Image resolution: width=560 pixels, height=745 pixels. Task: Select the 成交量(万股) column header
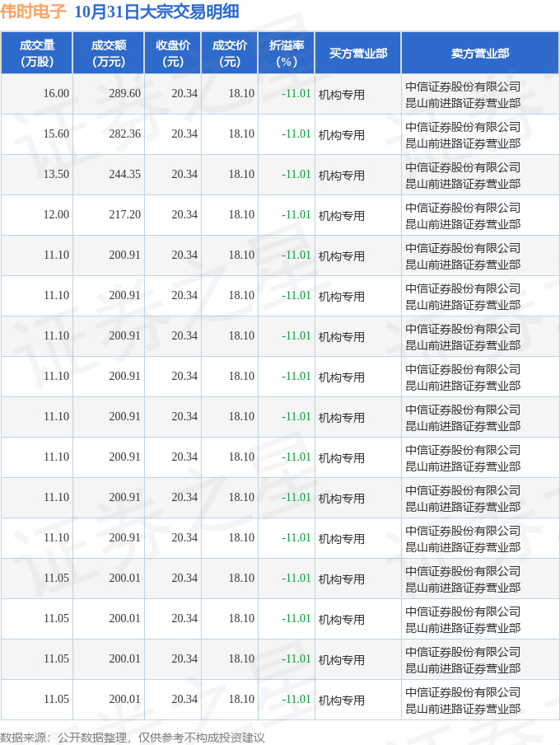pyautogui.click(x=36, y=54)
